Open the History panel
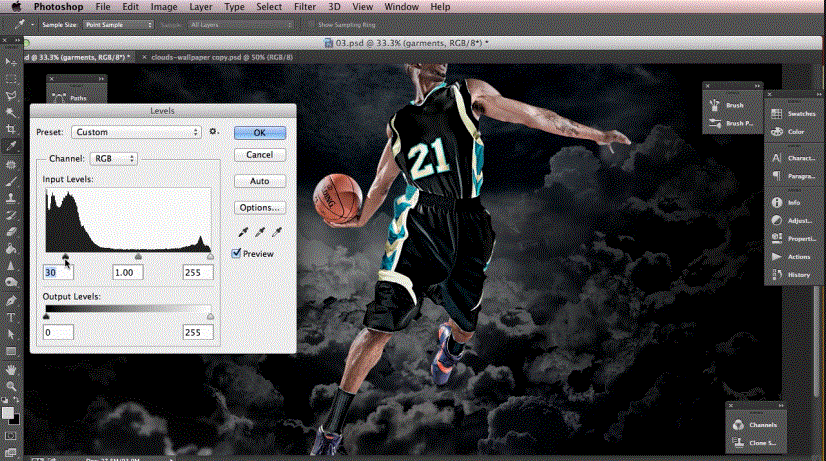Screen dimensions: 826x461 pos(793,274)
